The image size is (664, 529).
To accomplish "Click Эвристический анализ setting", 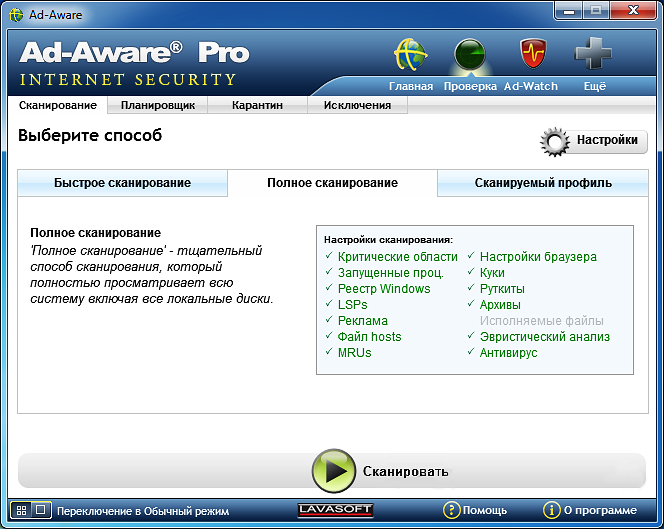I will [x=545, y=337].
